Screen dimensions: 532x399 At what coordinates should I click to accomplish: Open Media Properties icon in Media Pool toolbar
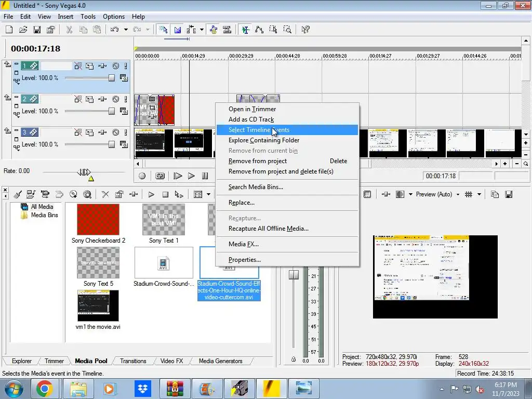[x=119, y=194]
